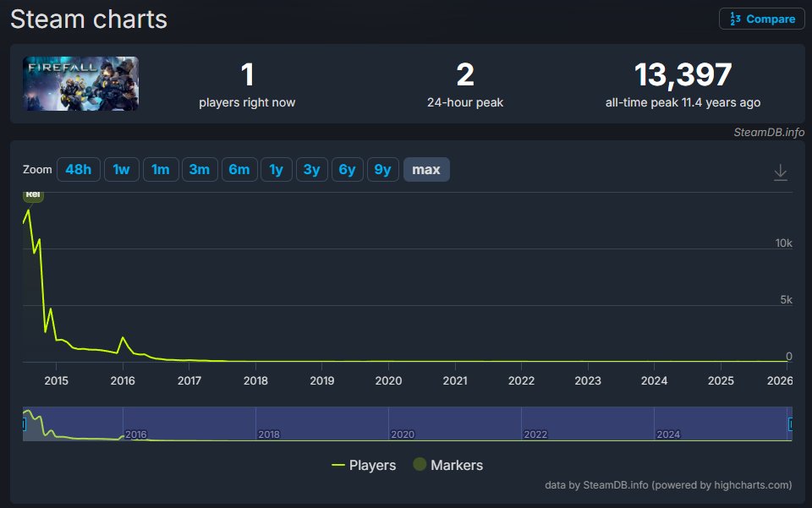Viewport: 812px width, 508px height.
Task: Click the Steam charts heading
Action: [x=89, y=19]
